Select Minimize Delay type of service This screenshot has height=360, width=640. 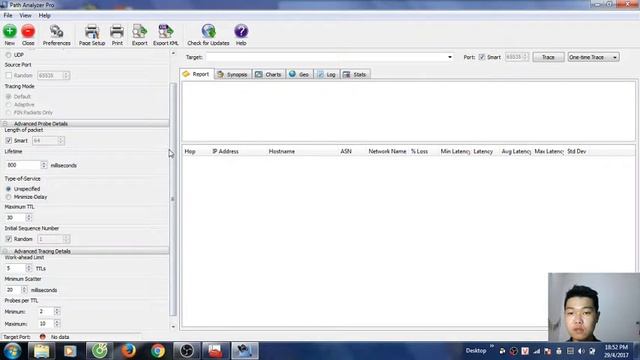(9, 197)
